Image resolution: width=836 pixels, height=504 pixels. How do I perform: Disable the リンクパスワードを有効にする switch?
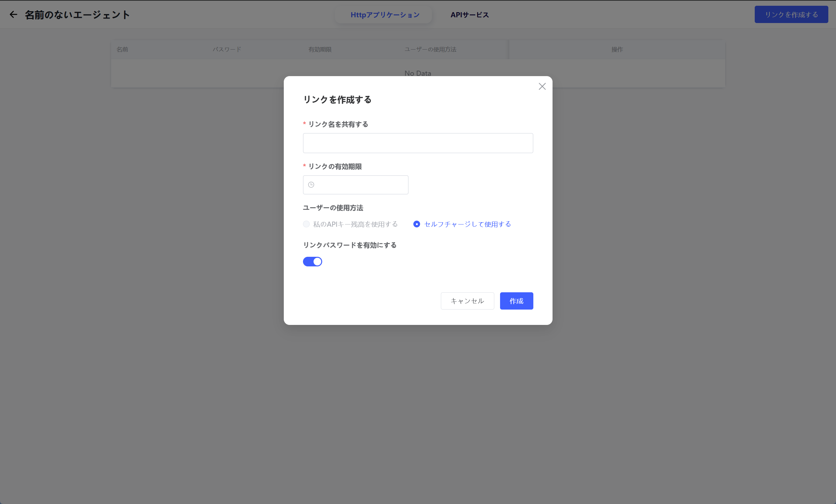[312, 262]
